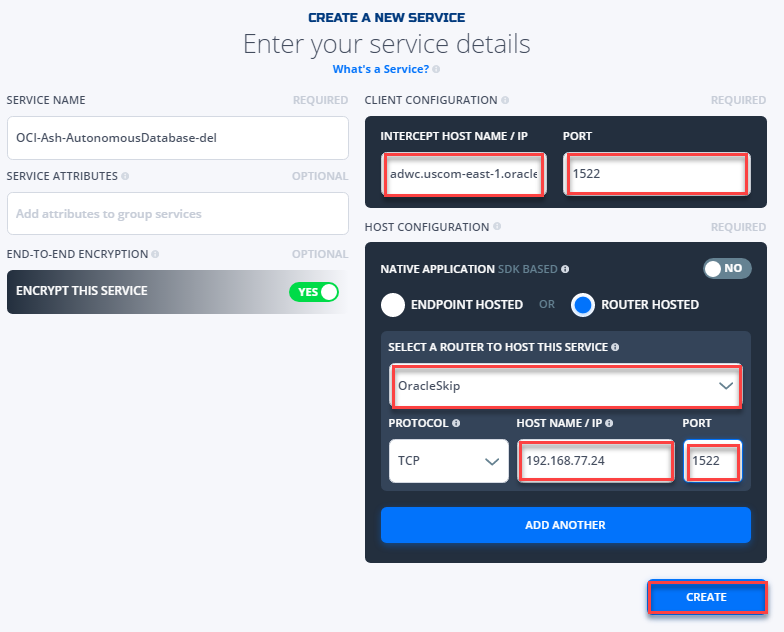The image size is (784, 632).
Task: Click the Client Configuration info icon
Action: (x=505, y=100)
